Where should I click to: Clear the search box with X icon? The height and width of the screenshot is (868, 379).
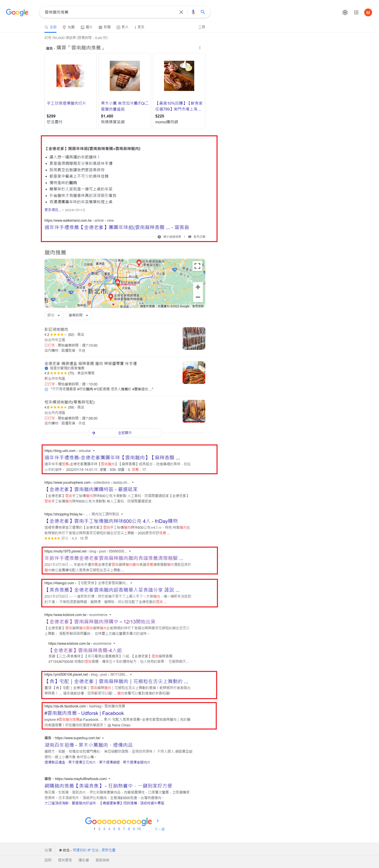(x=181, y=12)
